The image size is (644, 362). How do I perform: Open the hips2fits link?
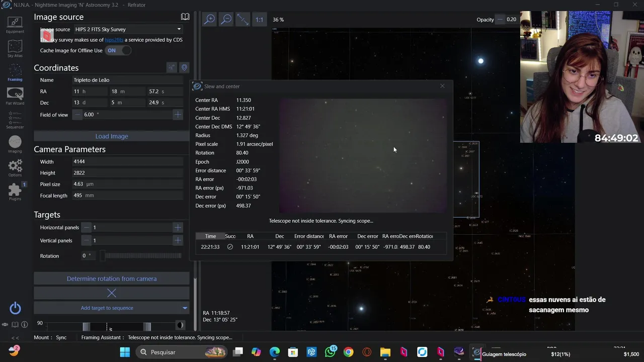[x=114, y=40]
